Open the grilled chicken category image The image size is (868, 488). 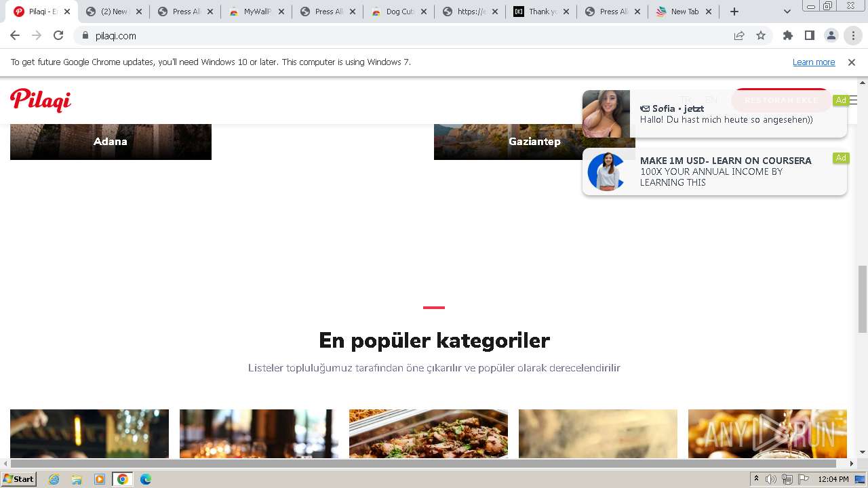click(x=429, y=434)
